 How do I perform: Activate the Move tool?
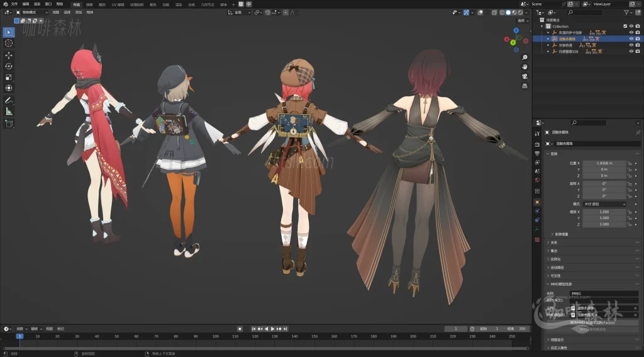pos(9,55)
